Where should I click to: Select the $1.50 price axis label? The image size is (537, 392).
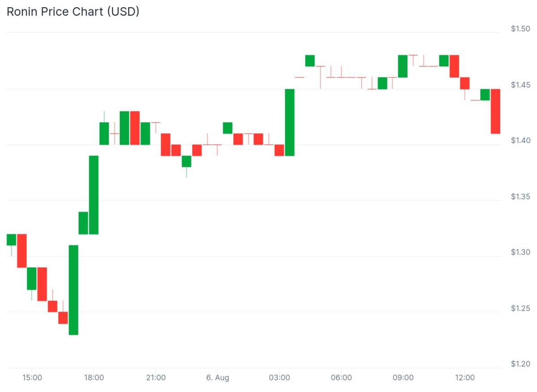tap(520, 29)
